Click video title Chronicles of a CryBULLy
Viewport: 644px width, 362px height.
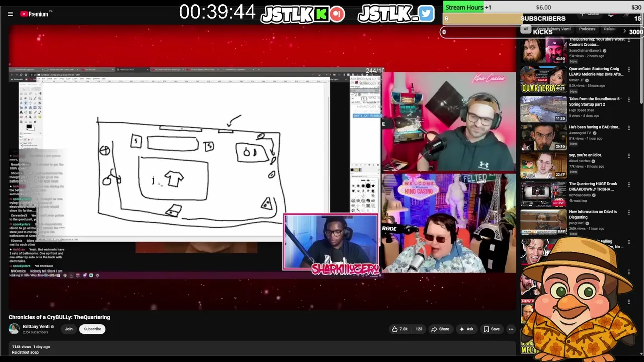[59, 317]
